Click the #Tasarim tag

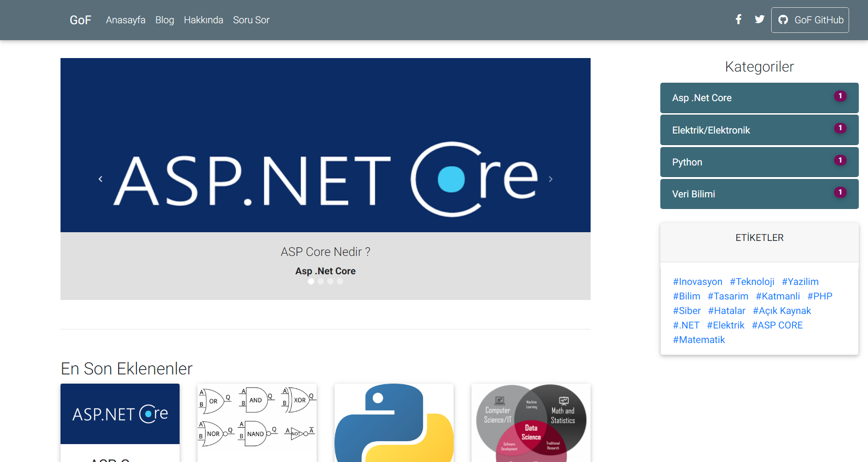coord(728,296)
